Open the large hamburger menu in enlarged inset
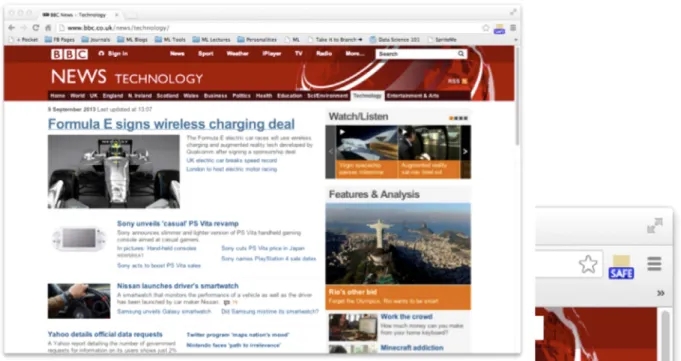This screenshot has width=681, height=361. coord(654,263)
